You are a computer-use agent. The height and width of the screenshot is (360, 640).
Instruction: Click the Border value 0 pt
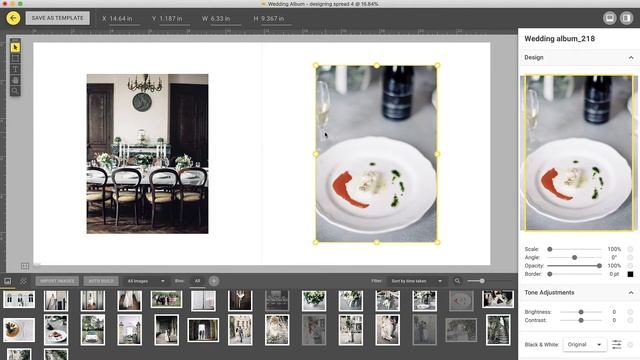(614, 274)
